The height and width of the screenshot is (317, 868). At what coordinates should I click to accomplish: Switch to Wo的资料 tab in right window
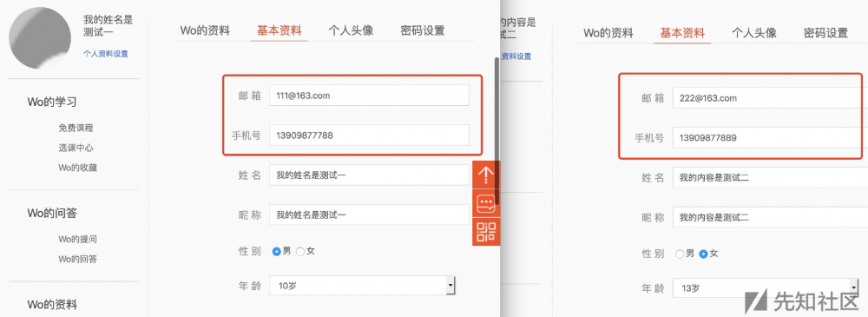pos(608,33)
